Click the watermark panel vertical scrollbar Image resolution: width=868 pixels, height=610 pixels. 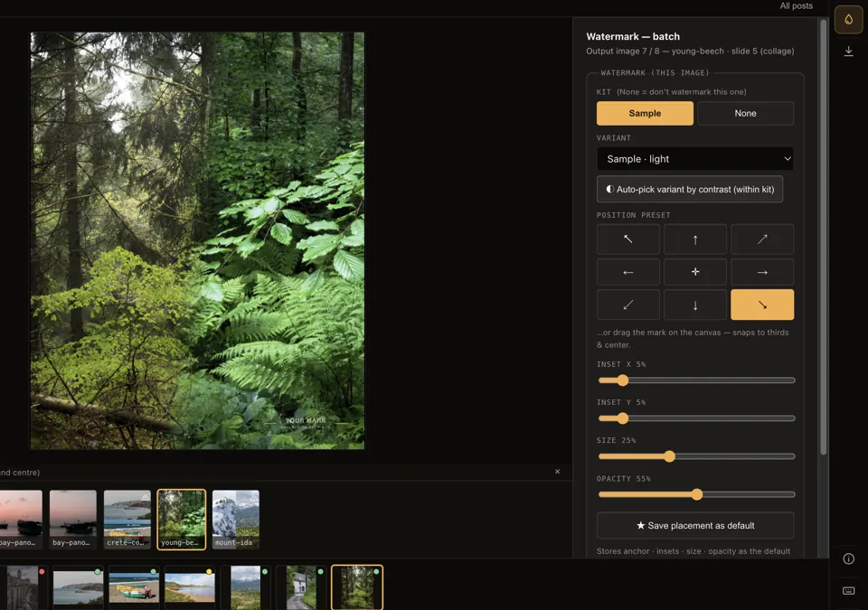pos(823,238)
